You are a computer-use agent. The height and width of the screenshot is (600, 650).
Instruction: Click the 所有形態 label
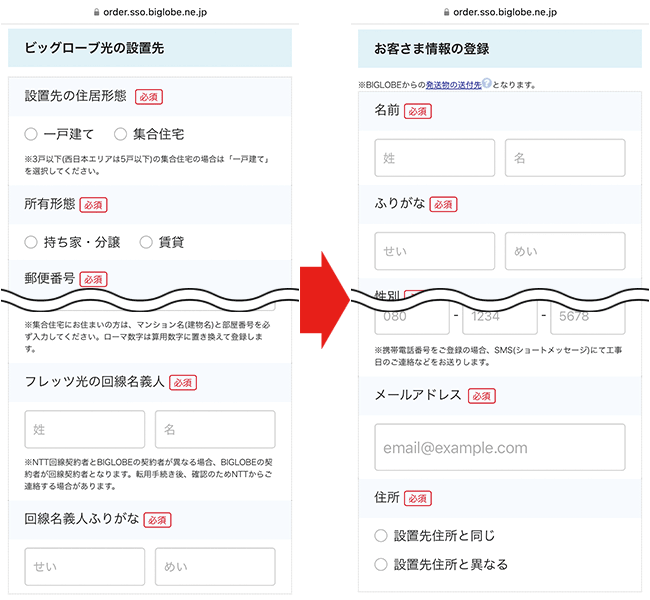pos(50,204)
